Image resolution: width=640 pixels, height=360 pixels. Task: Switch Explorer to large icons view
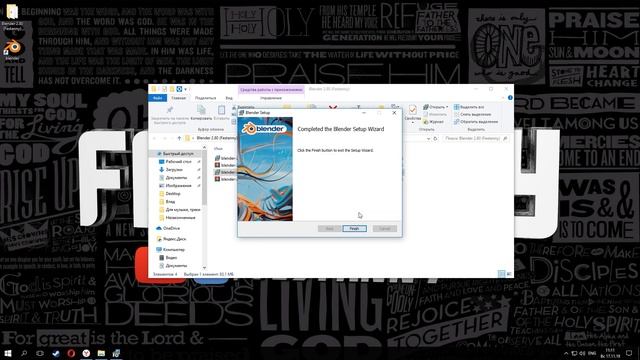point(509,274)
